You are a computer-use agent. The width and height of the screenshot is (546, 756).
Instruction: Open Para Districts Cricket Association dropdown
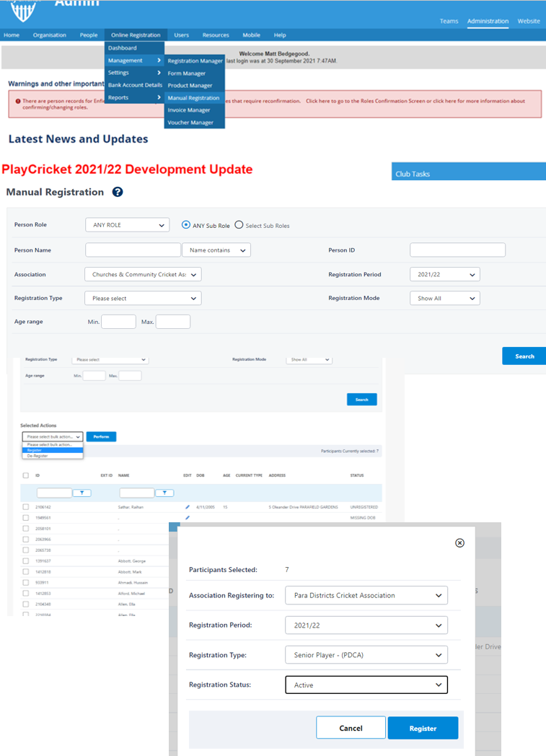pos(366,595)
